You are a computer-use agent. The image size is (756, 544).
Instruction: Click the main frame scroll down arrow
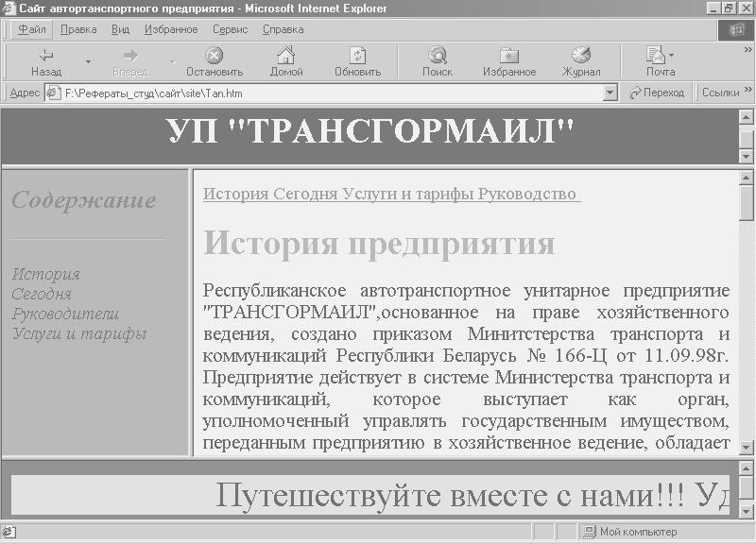click(x=746, y=448)
